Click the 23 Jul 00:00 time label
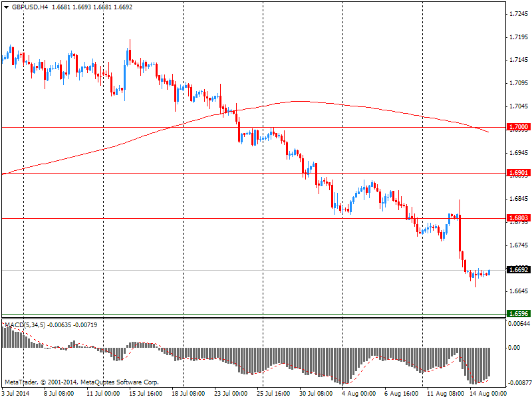Viewport: 532px width, 399px height. [231, 394]
